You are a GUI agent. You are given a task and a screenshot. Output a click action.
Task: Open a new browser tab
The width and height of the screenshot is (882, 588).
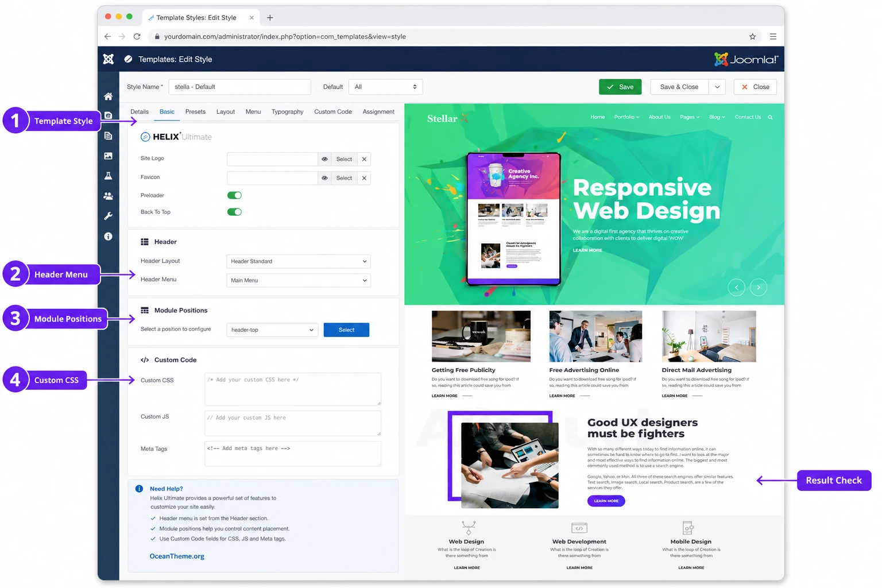(x=270, y=17)
